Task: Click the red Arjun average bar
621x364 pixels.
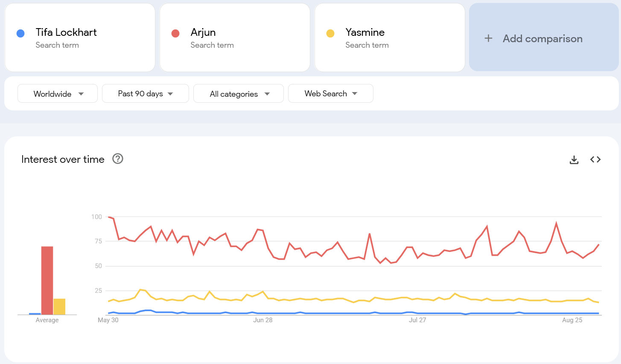Action: click(x=47, y=280)
